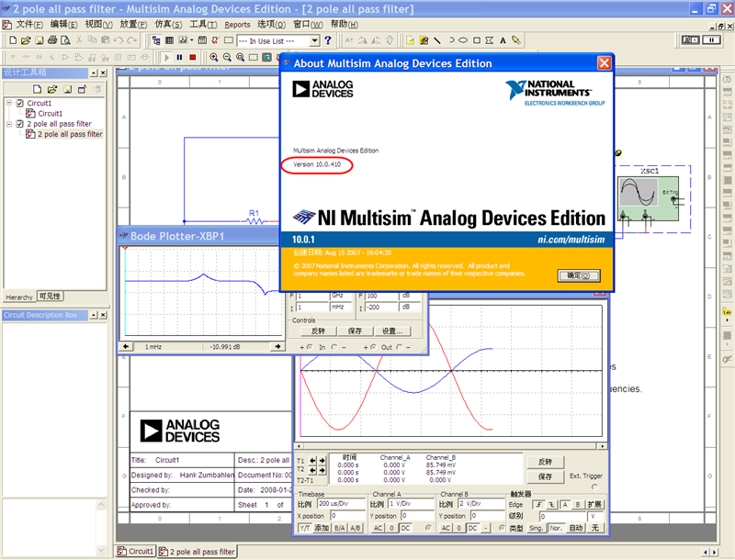Switch to the 可见性 tab
Screen dimensions: 735x560
pos(50,296)
